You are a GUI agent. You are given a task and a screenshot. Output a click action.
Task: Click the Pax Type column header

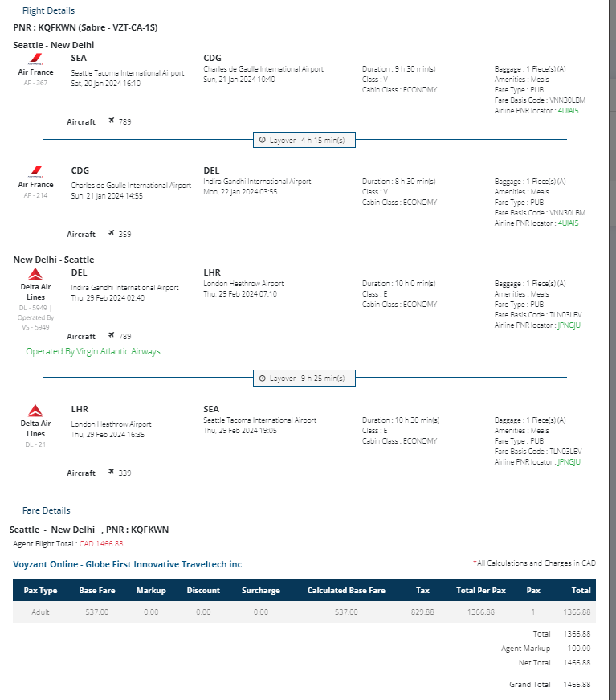click(41, 591)
